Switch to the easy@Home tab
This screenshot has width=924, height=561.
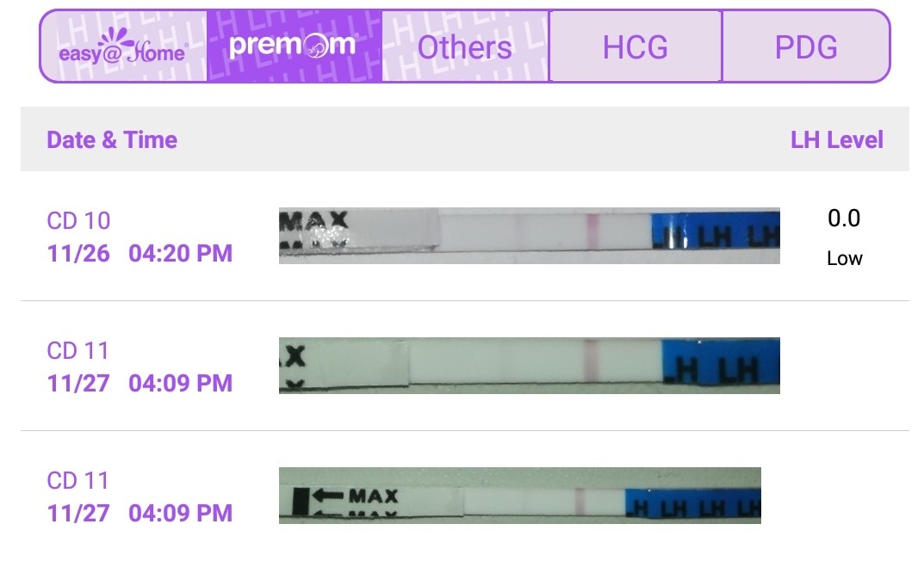pos(122,46)
